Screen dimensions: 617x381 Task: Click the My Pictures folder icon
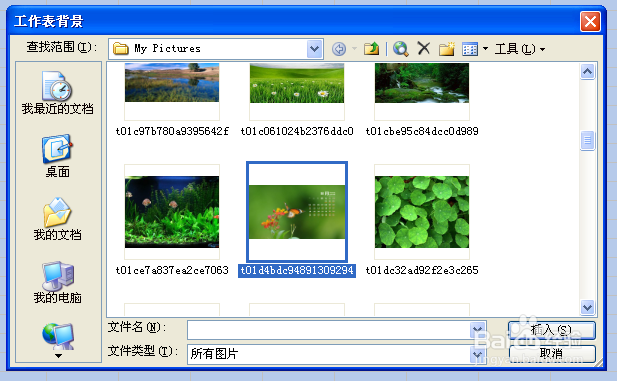[121, 49]
